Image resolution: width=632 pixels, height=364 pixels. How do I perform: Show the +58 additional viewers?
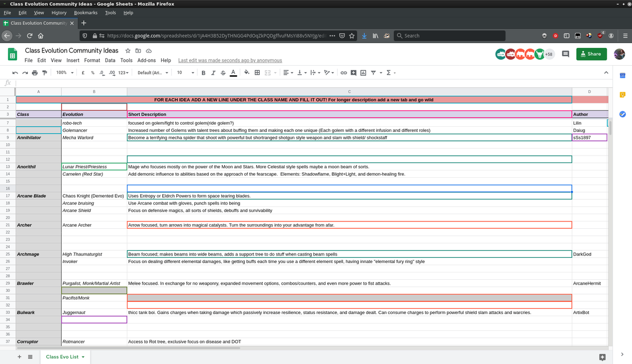pyautogui.click(x=549, y=54)
